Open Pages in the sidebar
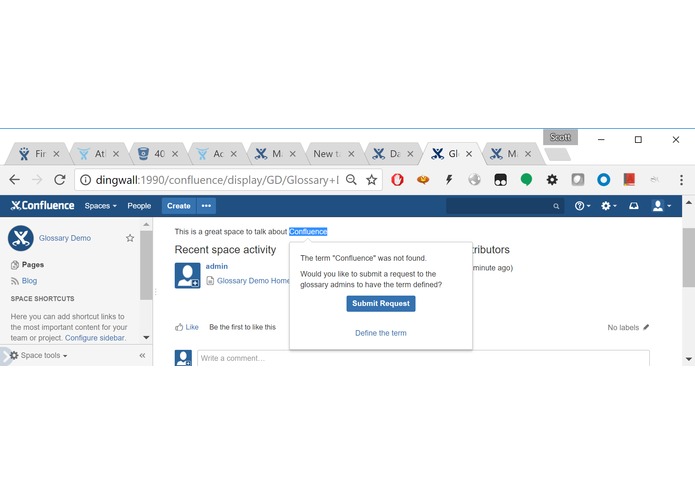 pos(33,265)
